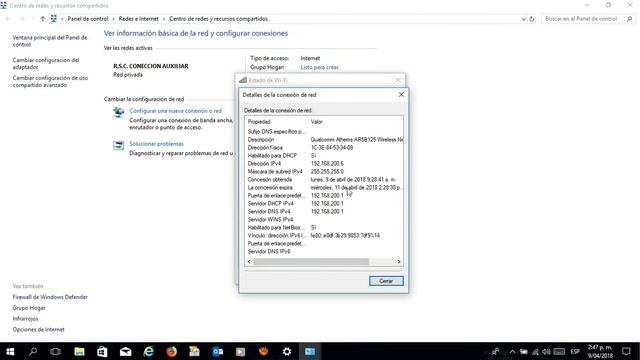Launch File Explorer from taskbar
Viewport: 640px width, 360px height.
tap(79, 351)
